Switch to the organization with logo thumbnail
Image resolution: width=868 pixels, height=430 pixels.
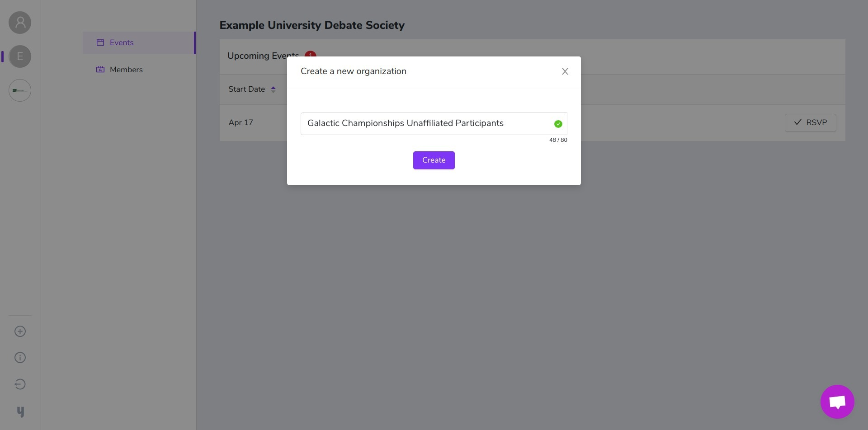point(20,90)
